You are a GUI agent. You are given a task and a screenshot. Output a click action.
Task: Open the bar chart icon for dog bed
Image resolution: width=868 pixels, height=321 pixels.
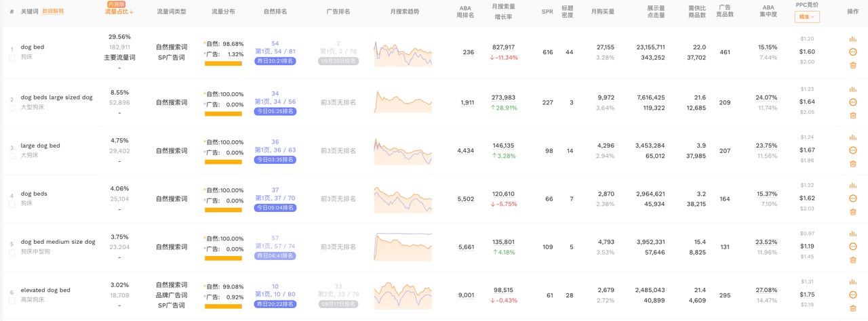(x=852, y=39)
